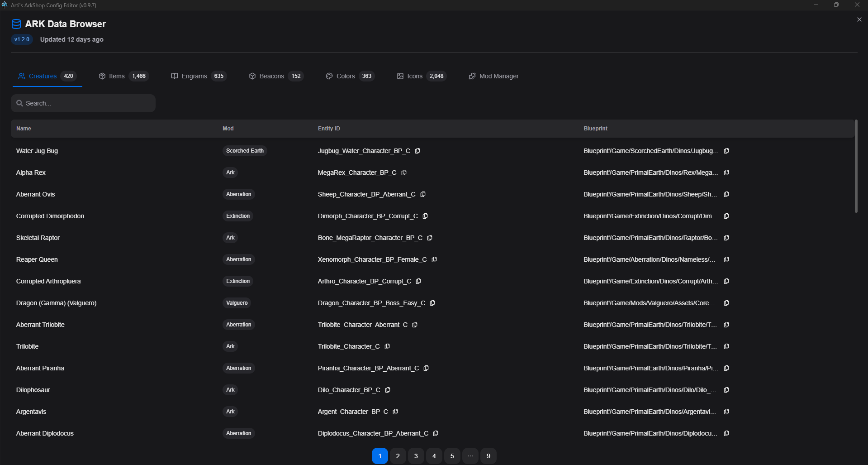Copy Entity ID Argent_Character_BP_C
Screen dimensions: 868x465
pyautogui.click(x=395, y=412)
